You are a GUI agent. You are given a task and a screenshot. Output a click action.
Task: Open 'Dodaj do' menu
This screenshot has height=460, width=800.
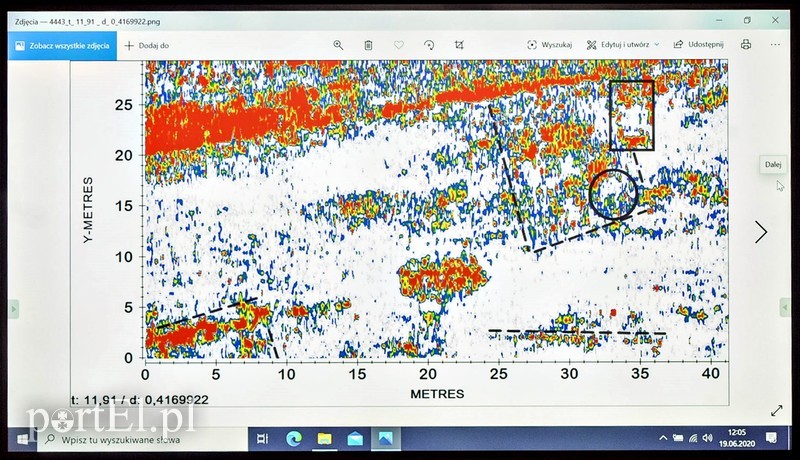(146, 45)
